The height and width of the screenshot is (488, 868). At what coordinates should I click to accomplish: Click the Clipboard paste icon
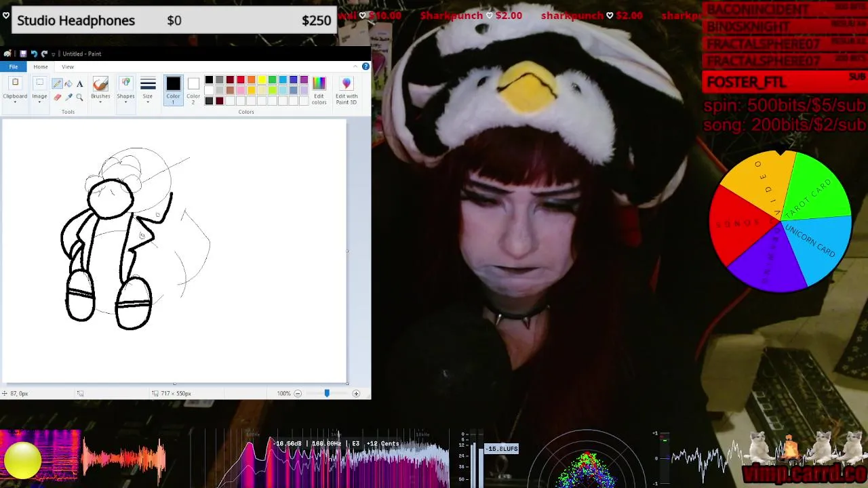coord(15,83)
